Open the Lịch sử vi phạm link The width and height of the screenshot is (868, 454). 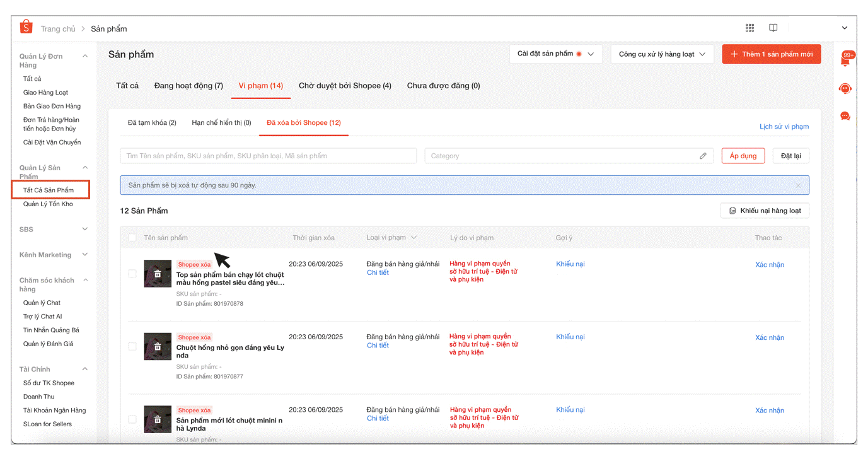pos(784,127)
